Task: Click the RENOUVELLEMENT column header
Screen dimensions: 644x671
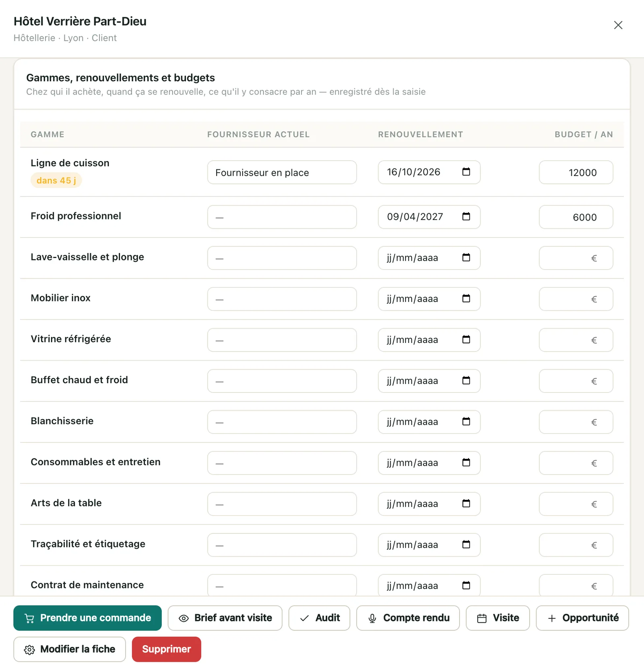Action: pyautogui.click(x=421, y=134)
